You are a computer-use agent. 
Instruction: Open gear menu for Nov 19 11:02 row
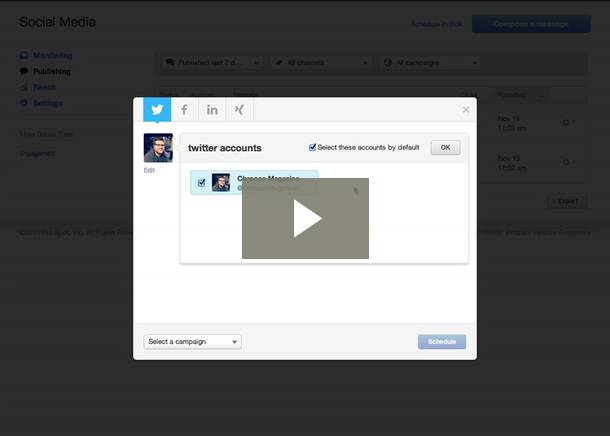coord(569,162)
